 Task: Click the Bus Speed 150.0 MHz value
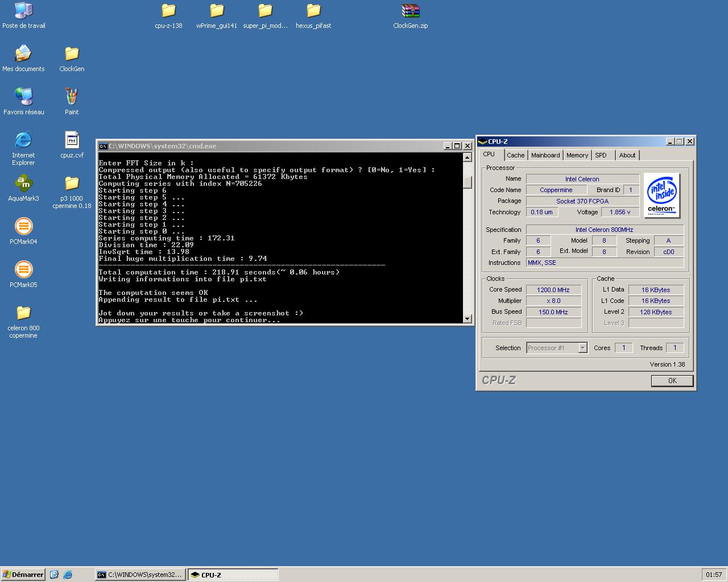(x=553, y=312)
